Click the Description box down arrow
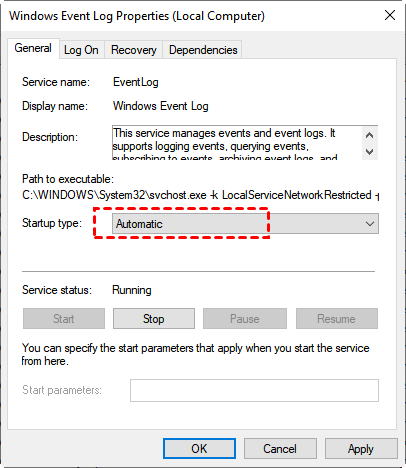Screen dimensions: 406x468 point(369,152)
